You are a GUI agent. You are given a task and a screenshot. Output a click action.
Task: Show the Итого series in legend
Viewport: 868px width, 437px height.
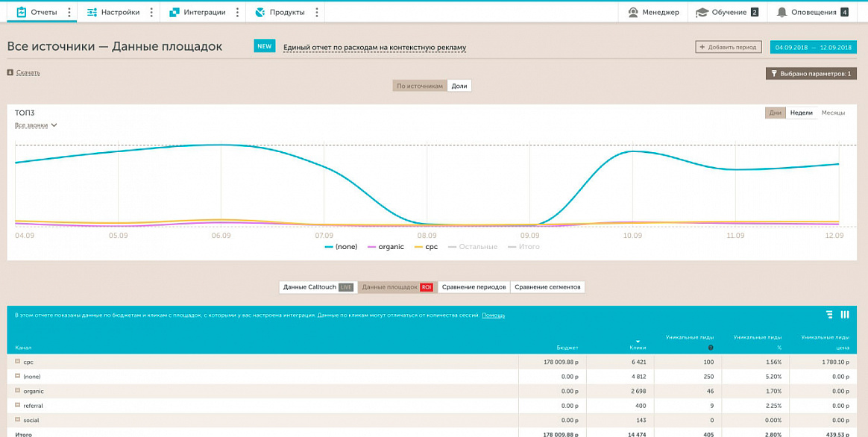(523, 247)
